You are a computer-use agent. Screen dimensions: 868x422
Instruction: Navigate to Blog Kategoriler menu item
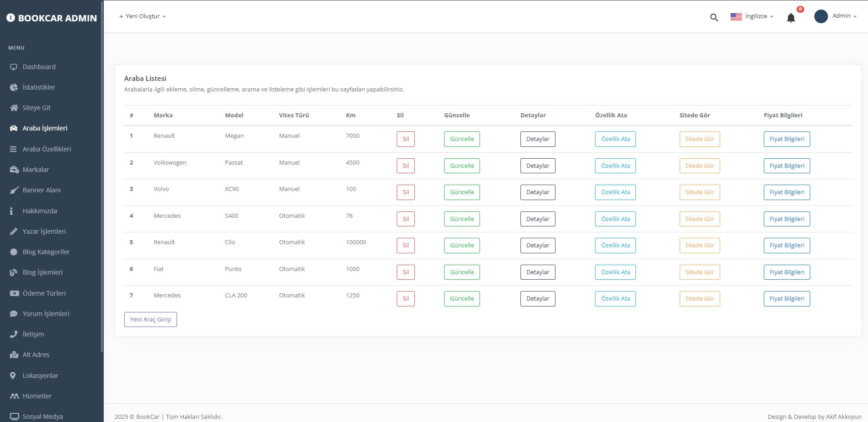[x=46, y=251]
